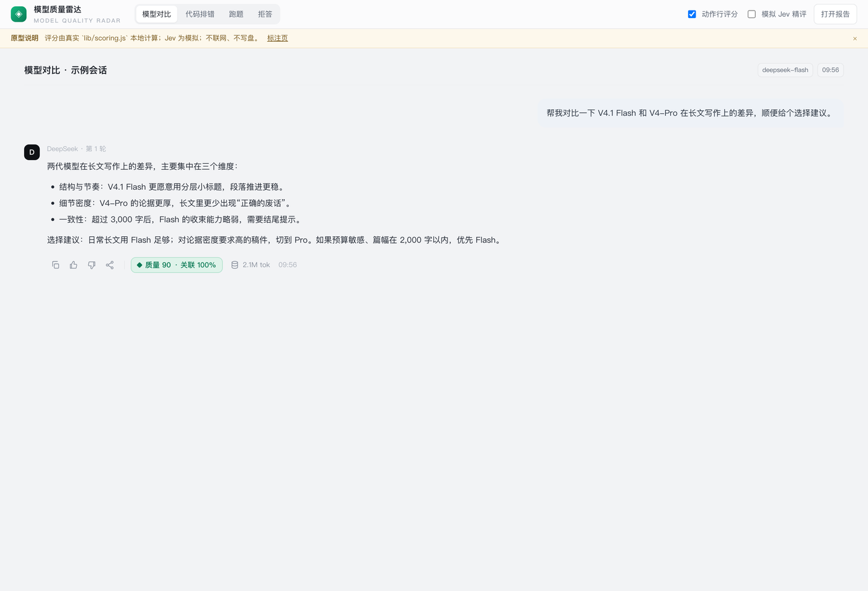Switch to the 模型对比 tab
Image resolution: width=868 pixels, height=591 pixels.
pyautogui.click(x=156, y=14)
